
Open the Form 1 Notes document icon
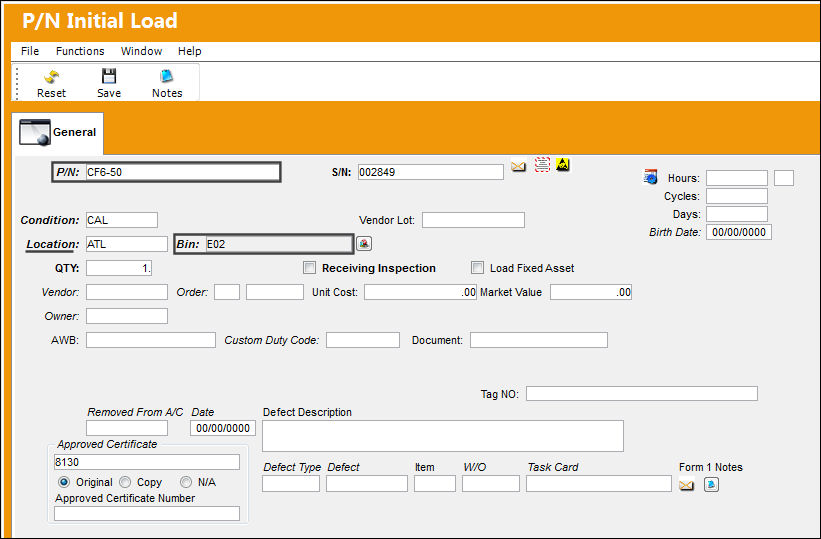[711, 485]
